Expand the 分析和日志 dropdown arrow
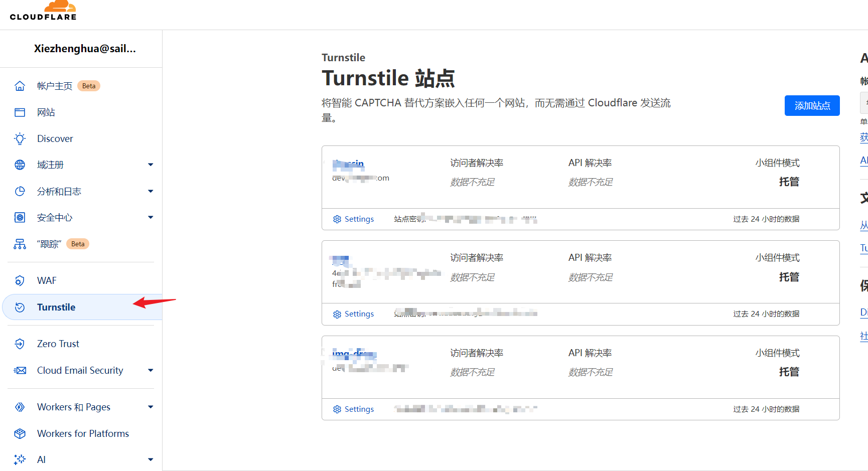868x471 pixels. (151, 191)
